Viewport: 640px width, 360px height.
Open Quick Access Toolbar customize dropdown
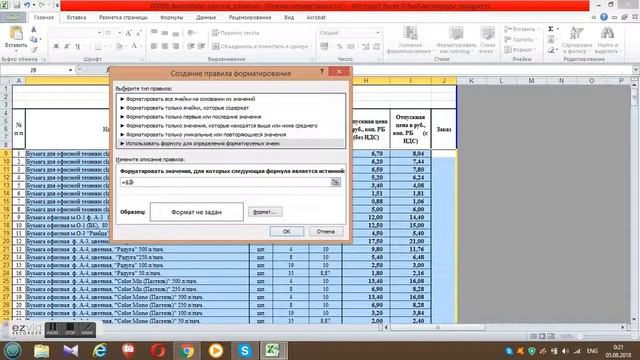(57, 6)
